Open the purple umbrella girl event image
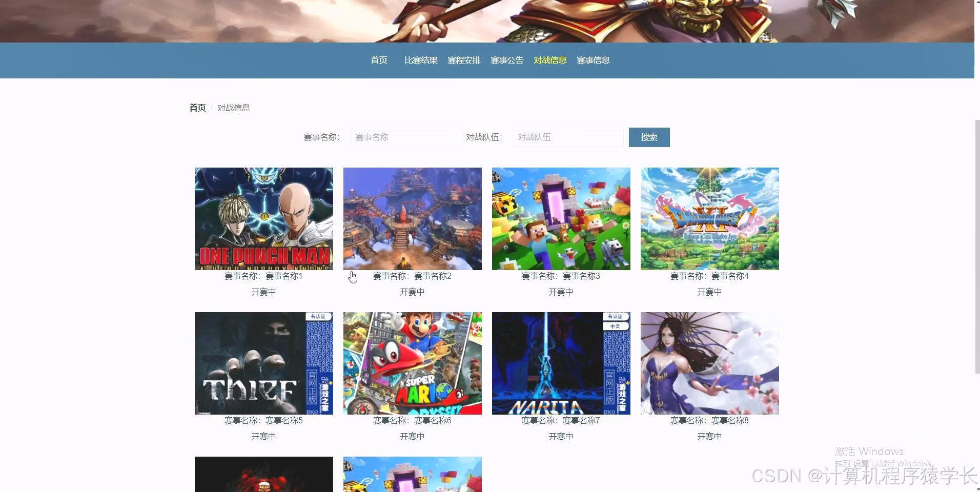The height and width of the screenshot is (492, 980). 709,363
